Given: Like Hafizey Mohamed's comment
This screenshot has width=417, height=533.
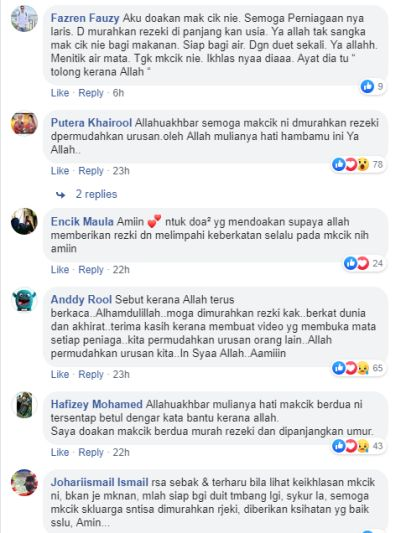Looking at the screenshot, I should (x=60, y=452).
